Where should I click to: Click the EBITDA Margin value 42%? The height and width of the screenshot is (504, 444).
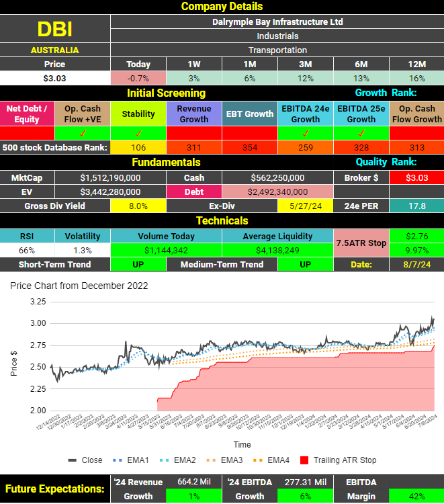click(x=416, y=497)
